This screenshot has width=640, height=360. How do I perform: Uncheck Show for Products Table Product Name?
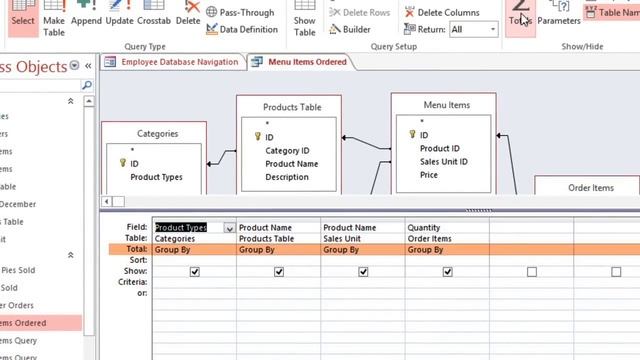point(279,271)
